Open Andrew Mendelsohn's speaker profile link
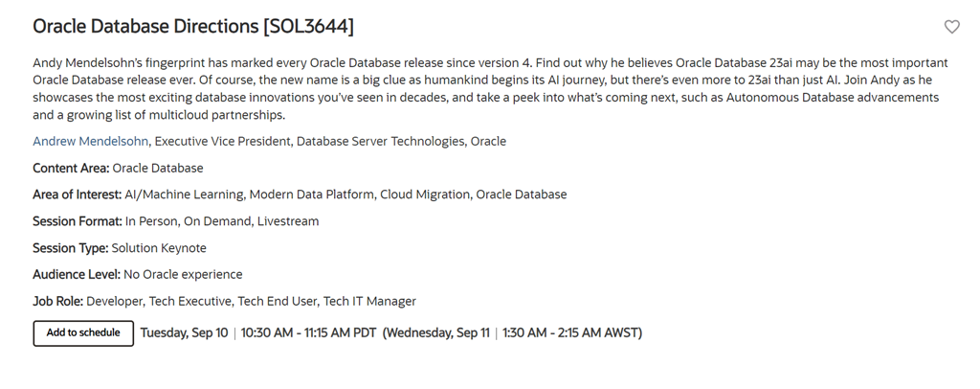Screen dimensions: 980x389 (91, 141)
